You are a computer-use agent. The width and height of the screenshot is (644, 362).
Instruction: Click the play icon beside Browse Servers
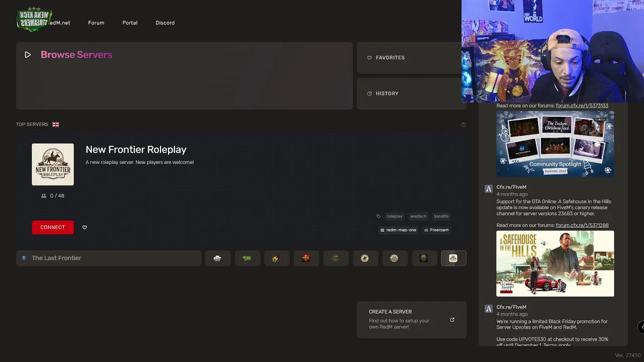tap(28, 55)
